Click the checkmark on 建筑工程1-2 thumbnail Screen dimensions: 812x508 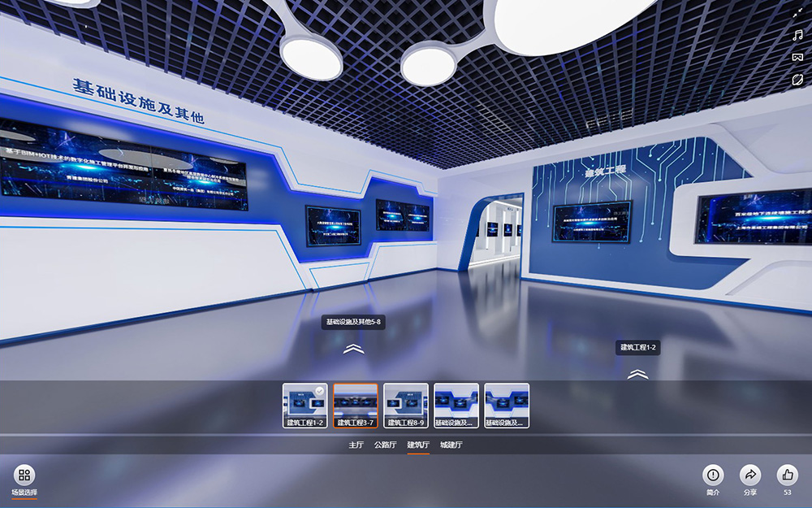pos(320,391)
